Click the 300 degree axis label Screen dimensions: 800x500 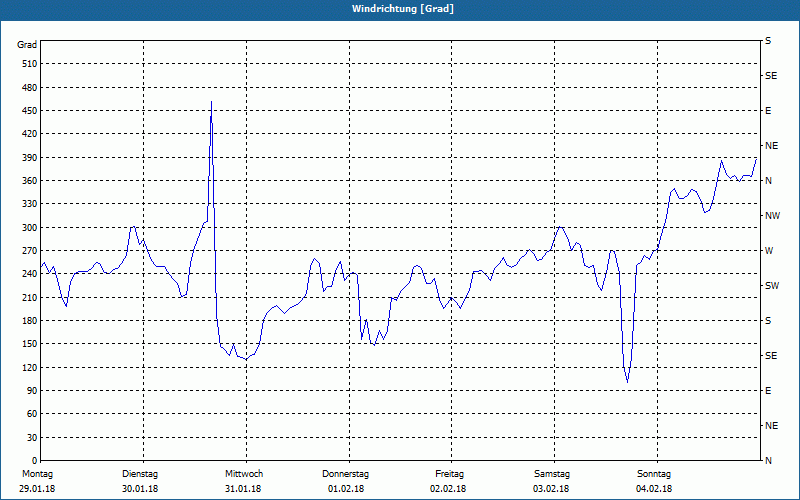tap(30, 227)
